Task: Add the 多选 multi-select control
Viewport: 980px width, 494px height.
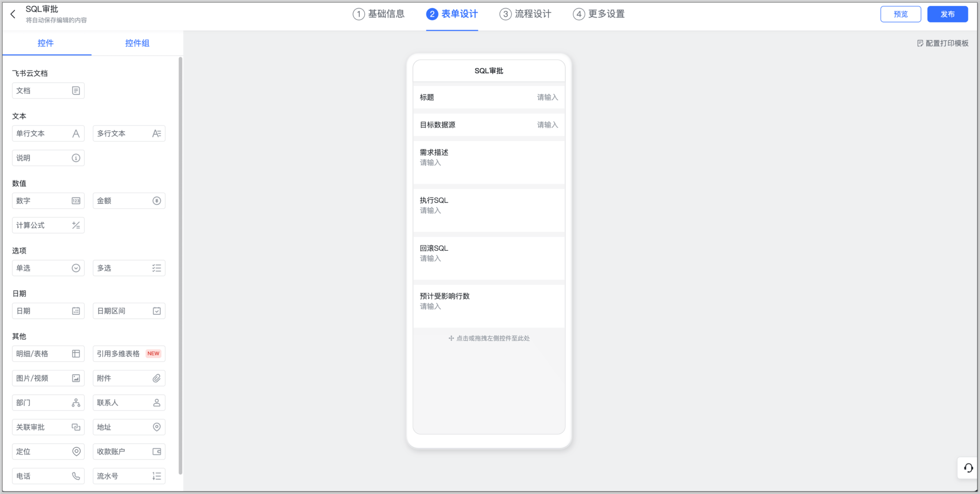Action: pyautogui.click(x=129, y=268)
